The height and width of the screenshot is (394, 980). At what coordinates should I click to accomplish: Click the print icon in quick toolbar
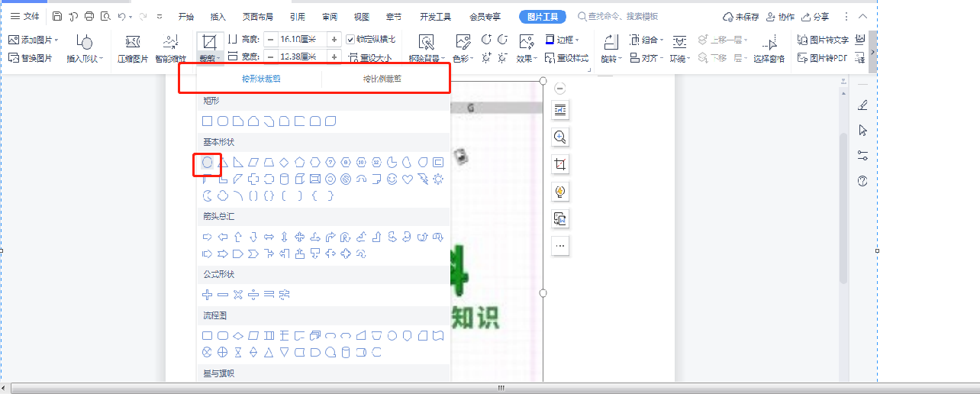[x=89, y=16]
